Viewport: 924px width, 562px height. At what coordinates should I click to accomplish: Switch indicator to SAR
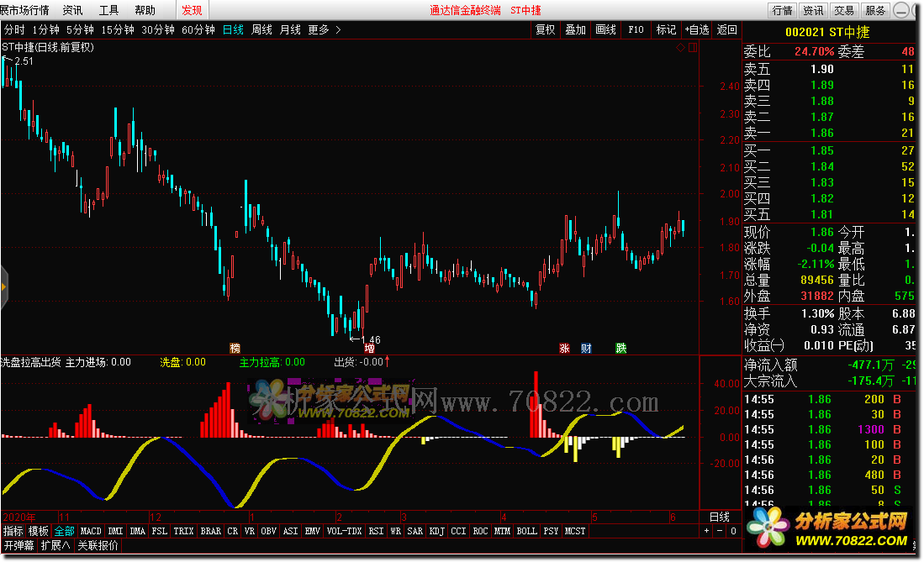click(x=414, y=531)
